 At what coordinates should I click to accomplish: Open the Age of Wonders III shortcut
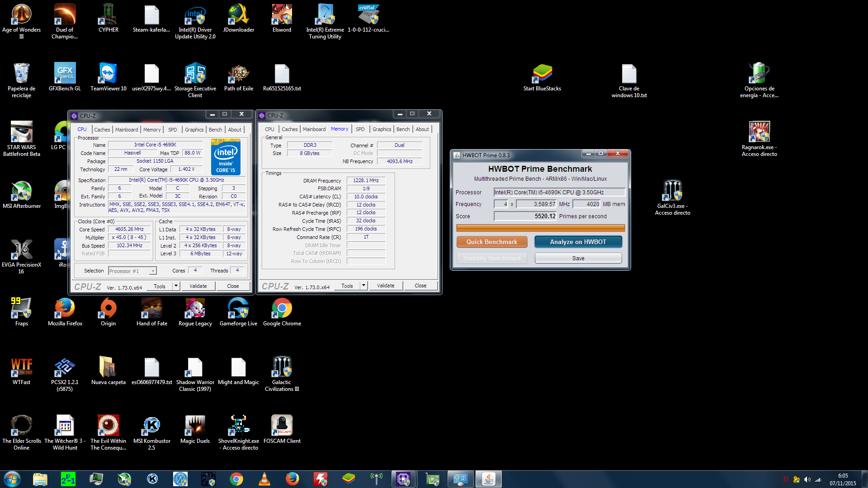point(21,21)
